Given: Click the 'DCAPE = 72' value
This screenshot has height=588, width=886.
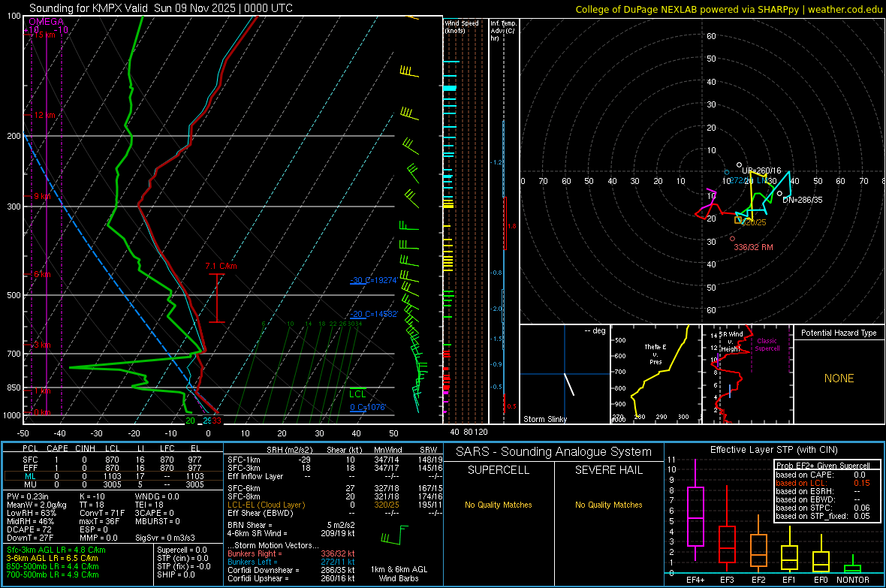Looking at the screenshot, I should (x=29, y=529).
